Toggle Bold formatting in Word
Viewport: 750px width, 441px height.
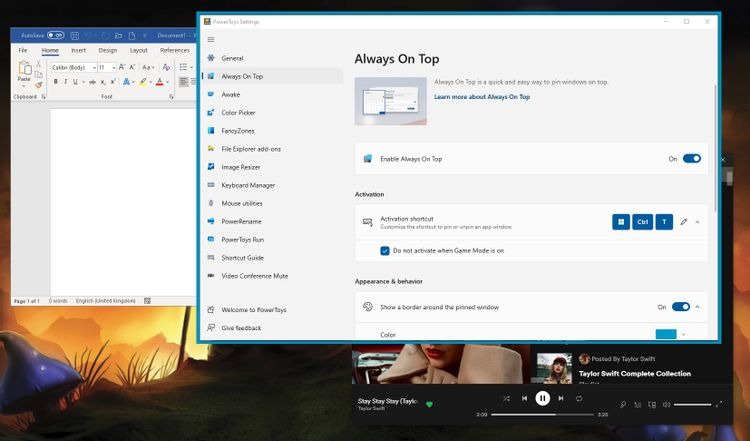[x=55, y=82]
